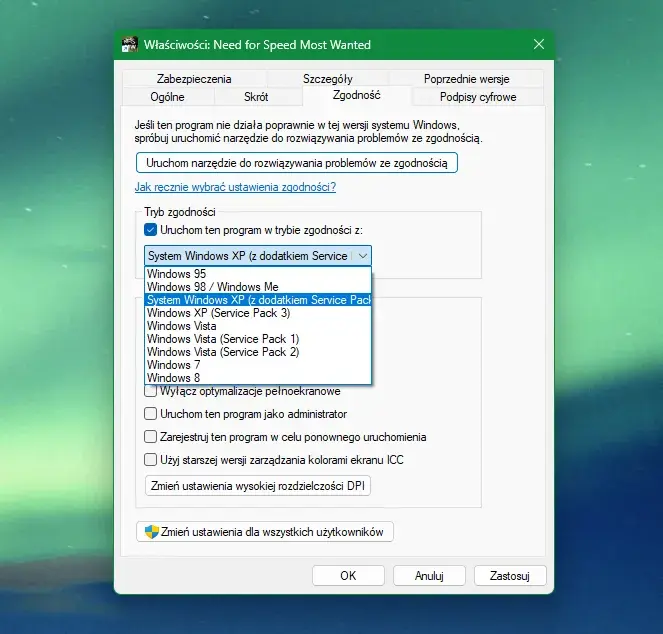Collapse the compatibility mode dropdown arrow
The width and height of the screenshot is (663, 634).
[362, 256]
